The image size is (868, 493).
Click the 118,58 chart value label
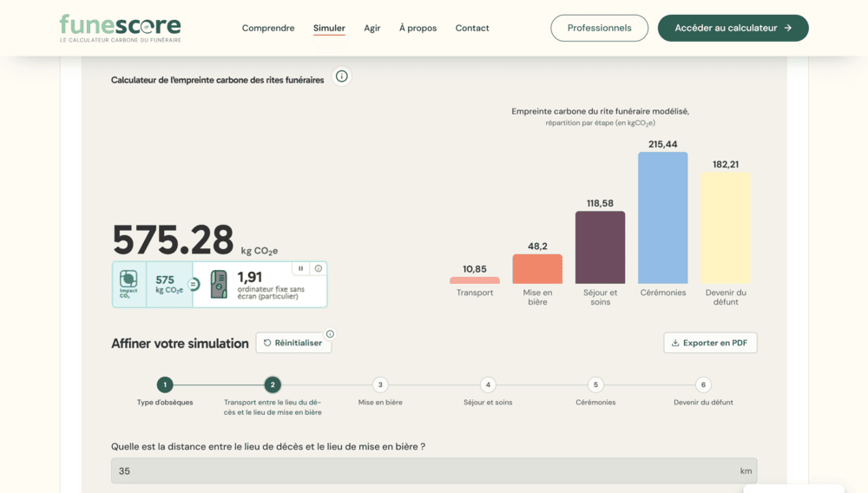[x=600, y=204]
